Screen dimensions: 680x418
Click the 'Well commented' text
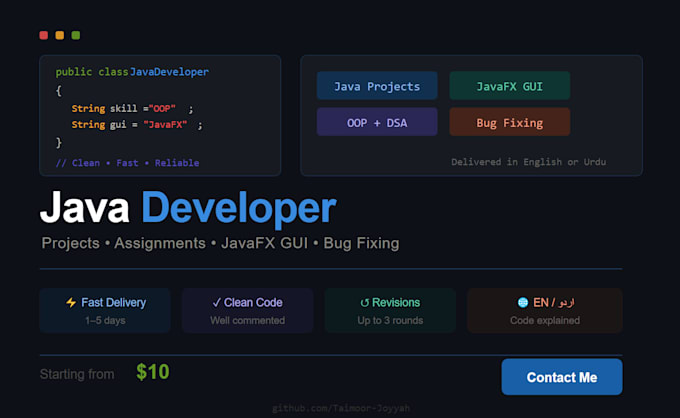tap(248, 320)
